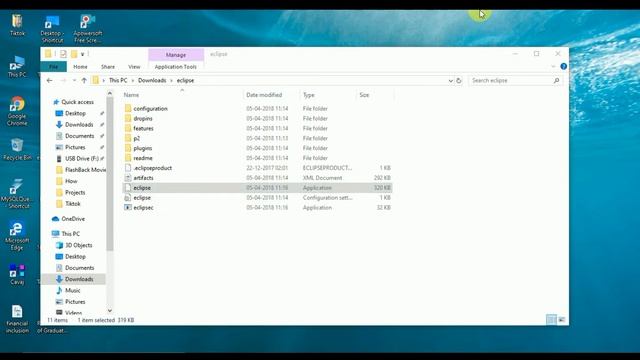This screenshot has width=640, height=360.
Task: Open Desktop - Shortcut icon on desktop
Action: (x=52, y=29)
